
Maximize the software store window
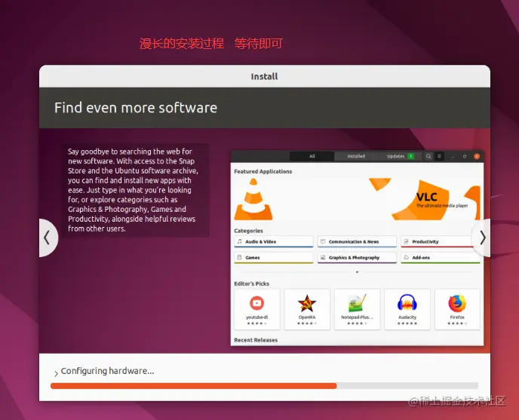[465, 156]
